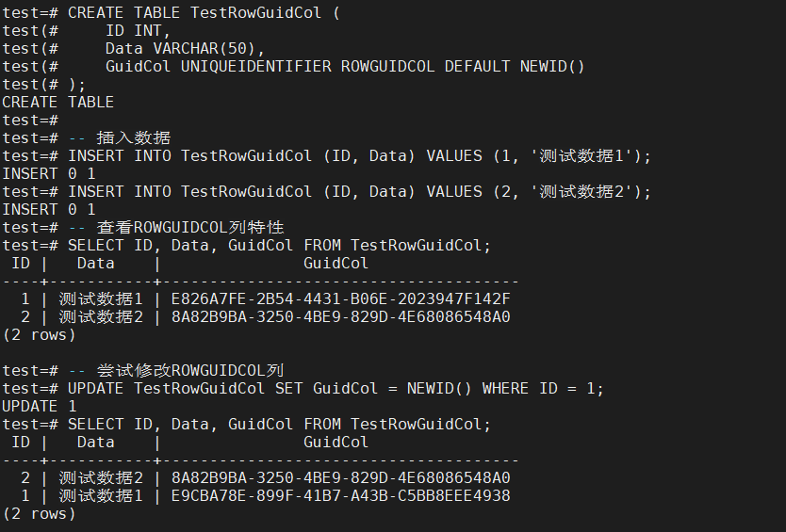Click the first GuidCol value starting with 8A82B9BA
The width and height of the screenshot is (786, 532).
340,316
